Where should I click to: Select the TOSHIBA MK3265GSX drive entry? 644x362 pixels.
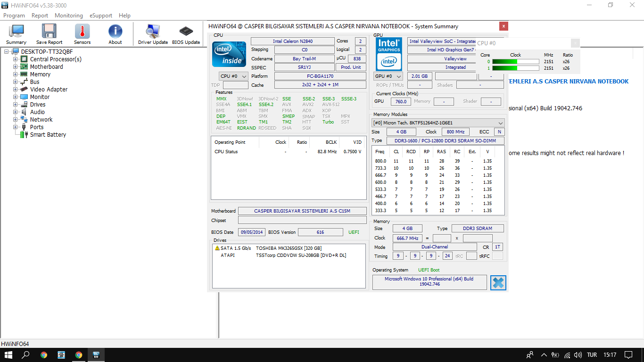coord(288,248)
